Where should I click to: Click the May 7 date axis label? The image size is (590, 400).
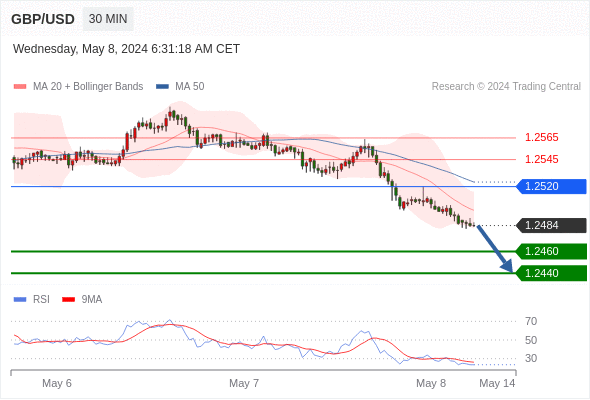(x=244, y=383)
